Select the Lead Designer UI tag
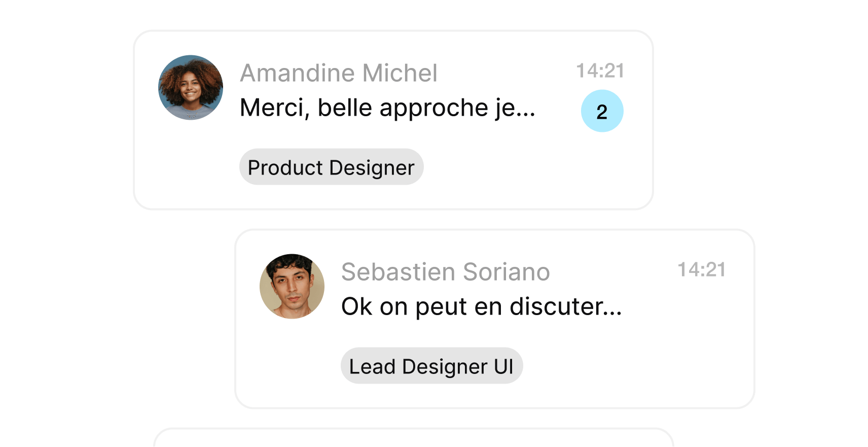868x447 pixels. pos(431,366)
